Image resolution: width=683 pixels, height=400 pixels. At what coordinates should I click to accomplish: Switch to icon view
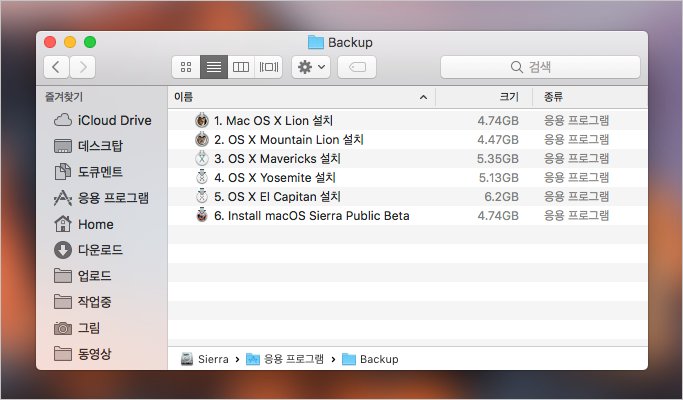[186, 67]
